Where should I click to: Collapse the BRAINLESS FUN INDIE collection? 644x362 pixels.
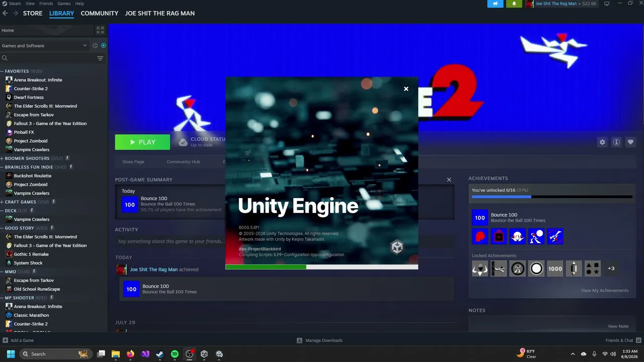point(2,167)
